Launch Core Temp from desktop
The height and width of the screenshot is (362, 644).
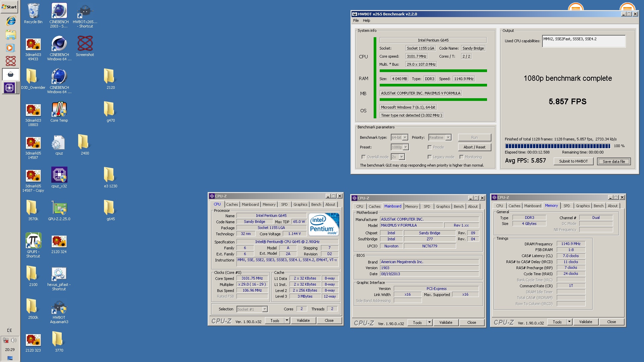point(59,112)
